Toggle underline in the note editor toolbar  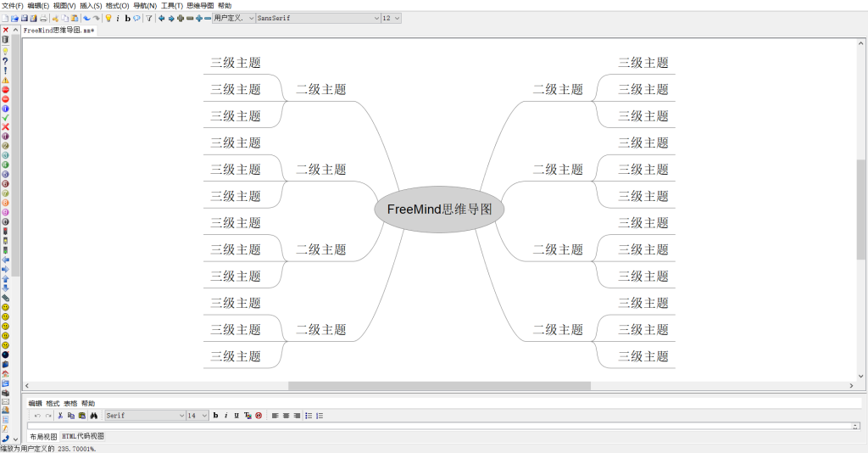click(x=236, y=416)
